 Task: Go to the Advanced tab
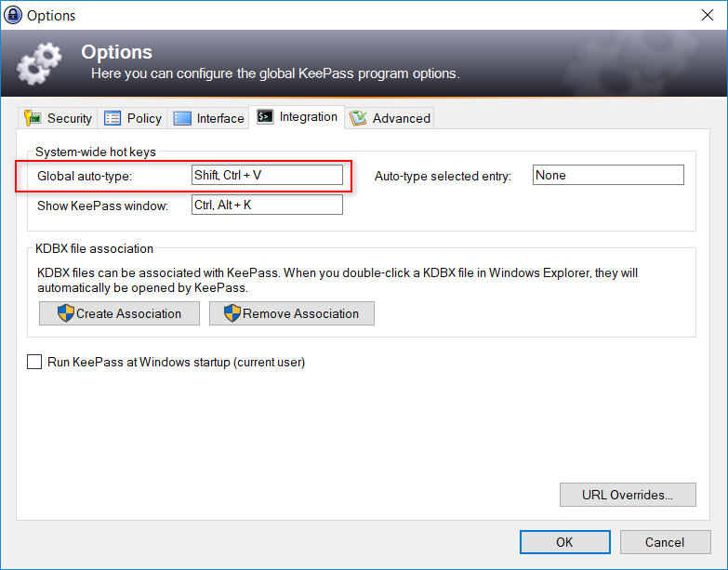pos(390,118)
